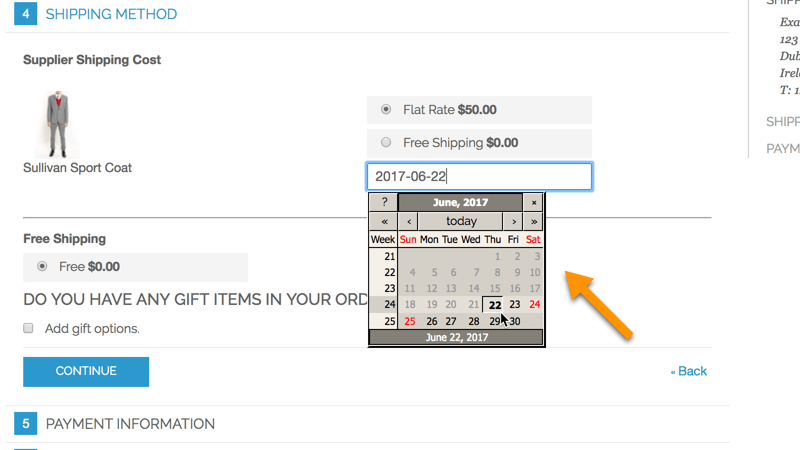Select the Flat Rate $50.00 radio option
The height and width of the screenshot is (450, 800).
[386, 109]
